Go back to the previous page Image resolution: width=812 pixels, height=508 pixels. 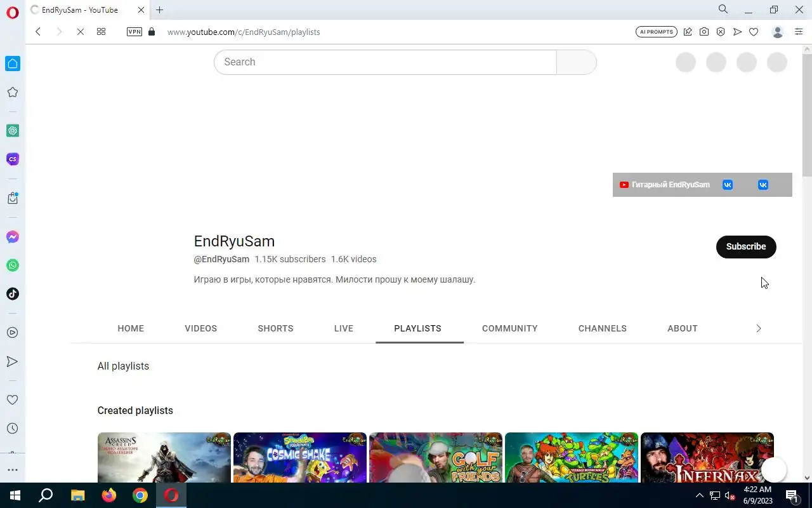tap(38, 32)
